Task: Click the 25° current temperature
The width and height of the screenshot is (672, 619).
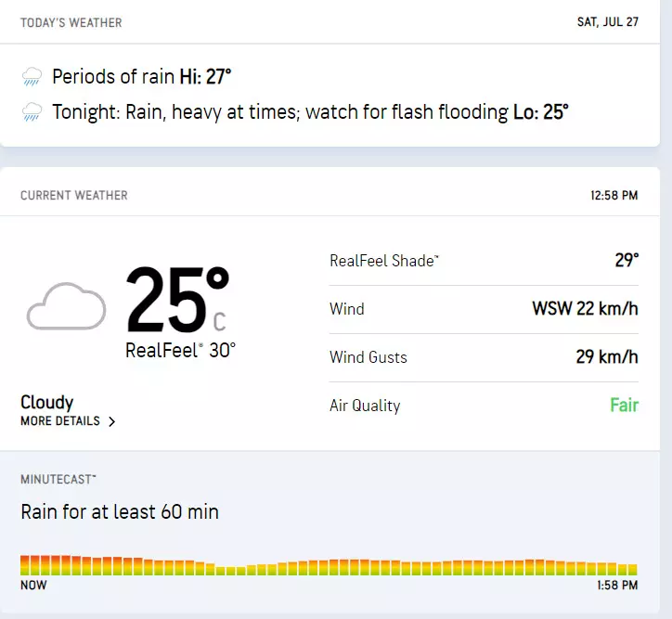Action: [176, 300]
